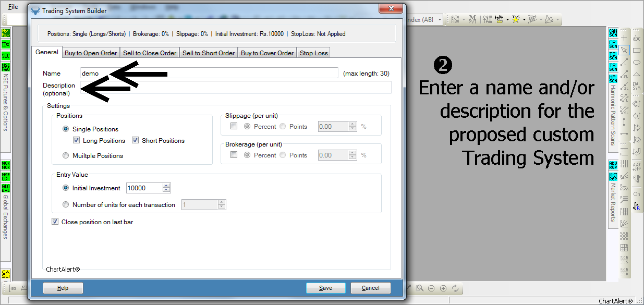The width and height of the screenshot is (644, 305).
Task: Select the Muiltple Positions radio button
Action: pos(66,155)
